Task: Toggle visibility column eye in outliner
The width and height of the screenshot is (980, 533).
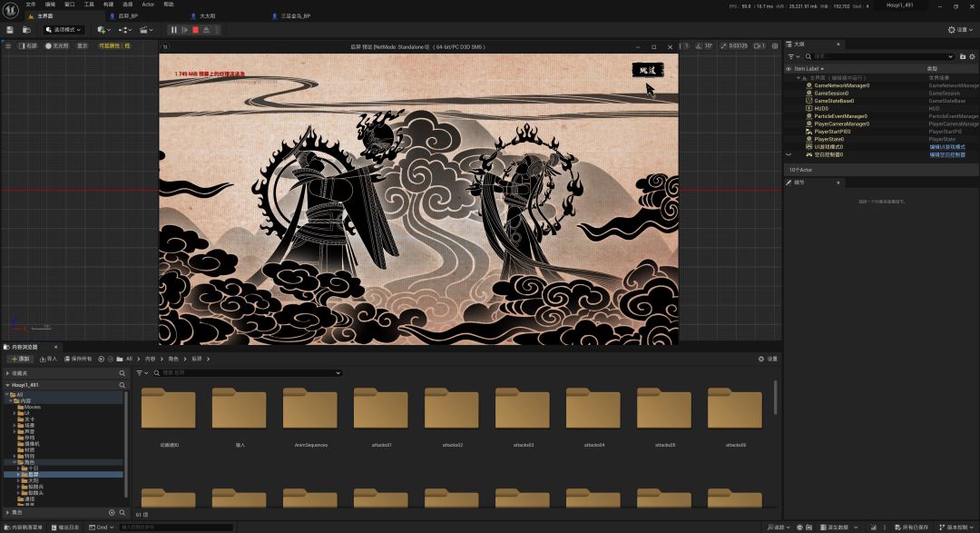Action: coord(789,69)
